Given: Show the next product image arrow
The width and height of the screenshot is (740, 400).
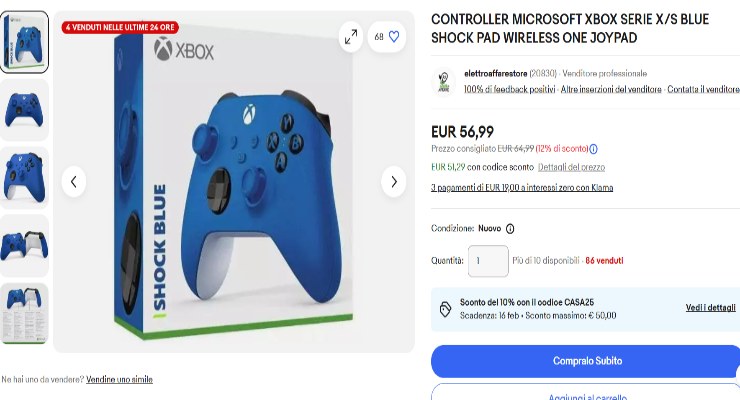Looking at the screenshot, I should tap(394, 182).
